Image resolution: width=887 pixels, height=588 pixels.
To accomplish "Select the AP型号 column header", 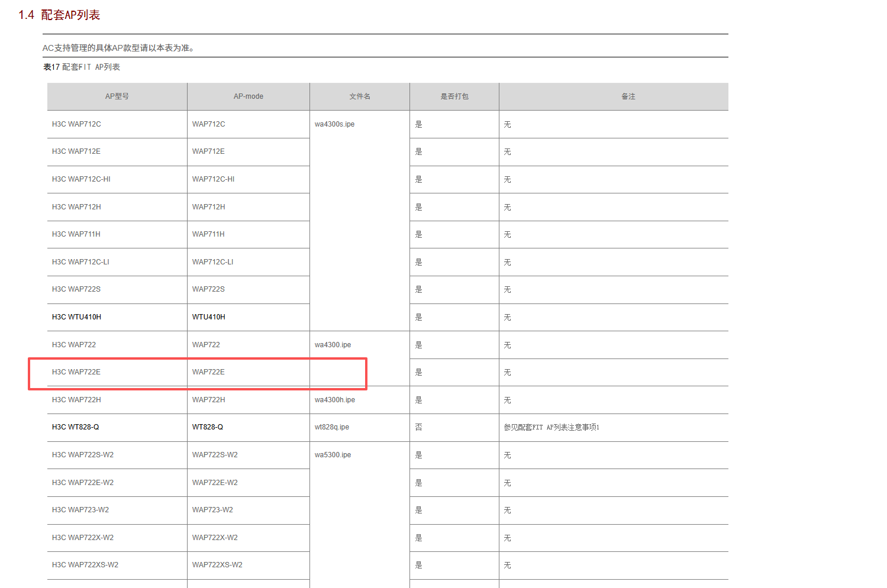I will (x=117, y=96).
